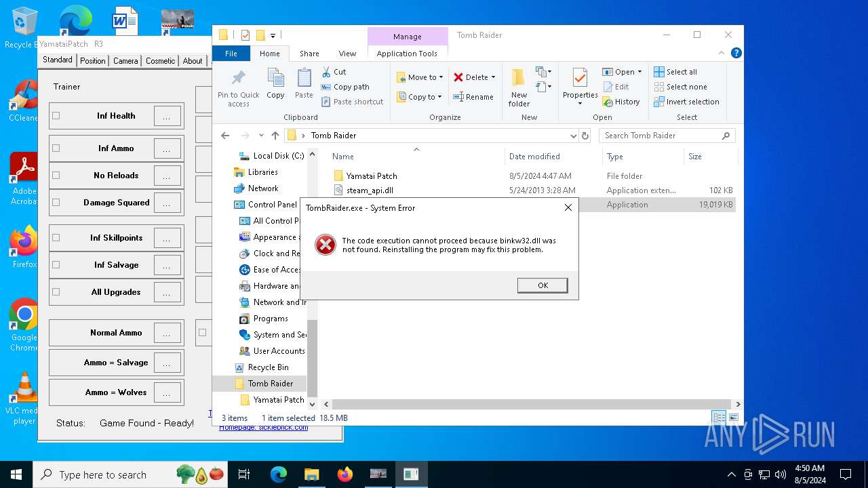Select Libraries in the navigation pane
This screenshot has height=488, width=868.
click(262, 172)
